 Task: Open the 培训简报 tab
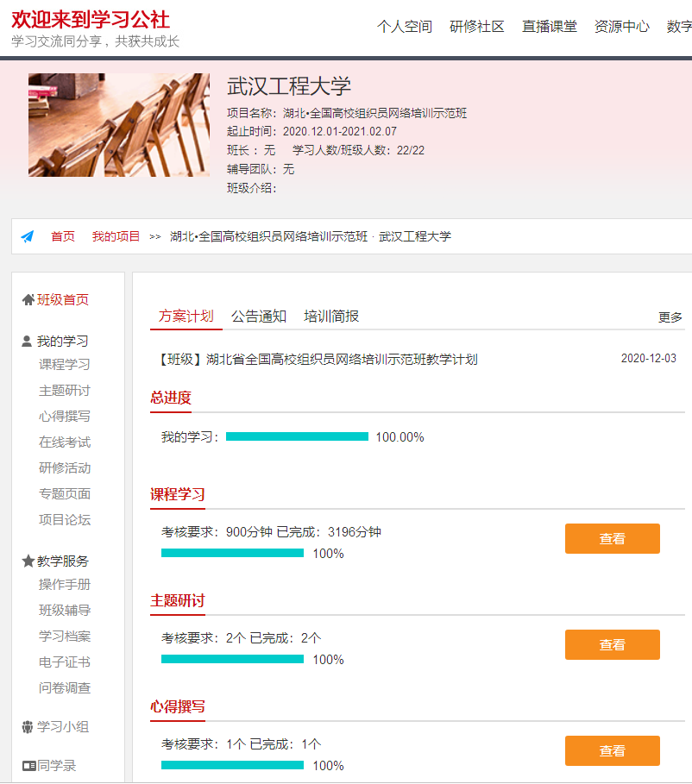pos(331,317)
